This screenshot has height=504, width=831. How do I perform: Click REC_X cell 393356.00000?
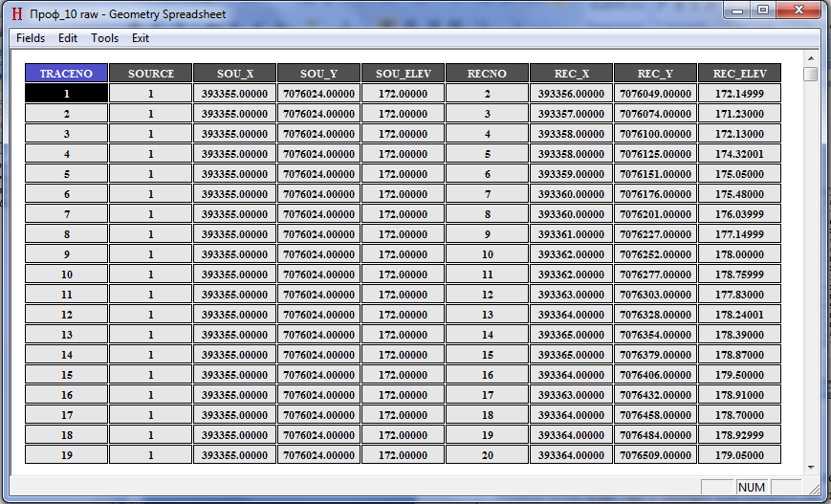pyautogui.click(x=571, y=94)
